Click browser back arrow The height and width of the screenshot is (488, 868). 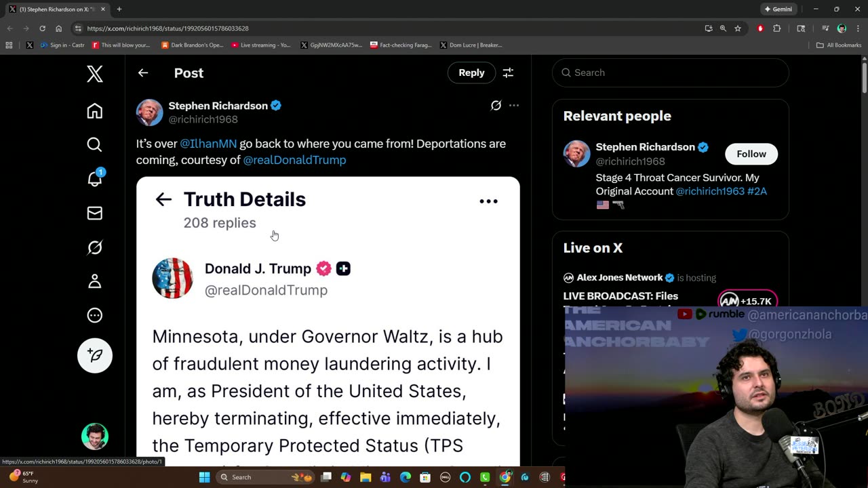(x=9, y=28)
